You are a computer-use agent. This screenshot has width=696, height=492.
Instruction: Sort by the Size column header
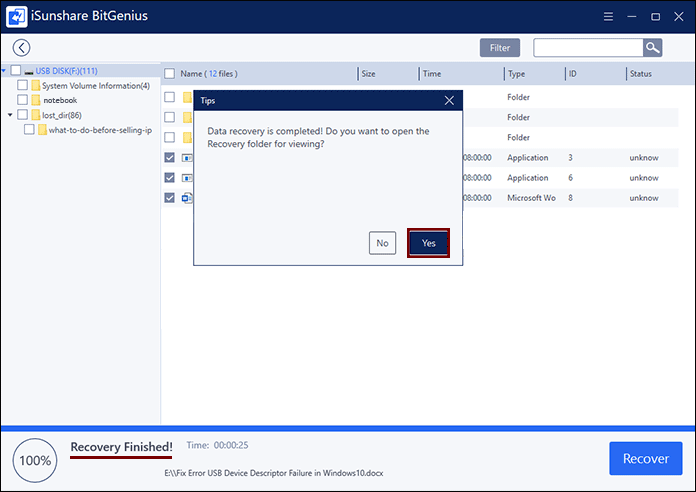point(368,74)
